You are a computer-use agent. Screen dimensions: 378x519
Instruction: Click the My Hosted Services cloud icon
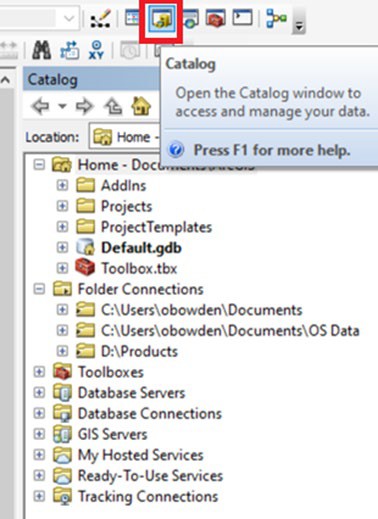coord(62,454)
